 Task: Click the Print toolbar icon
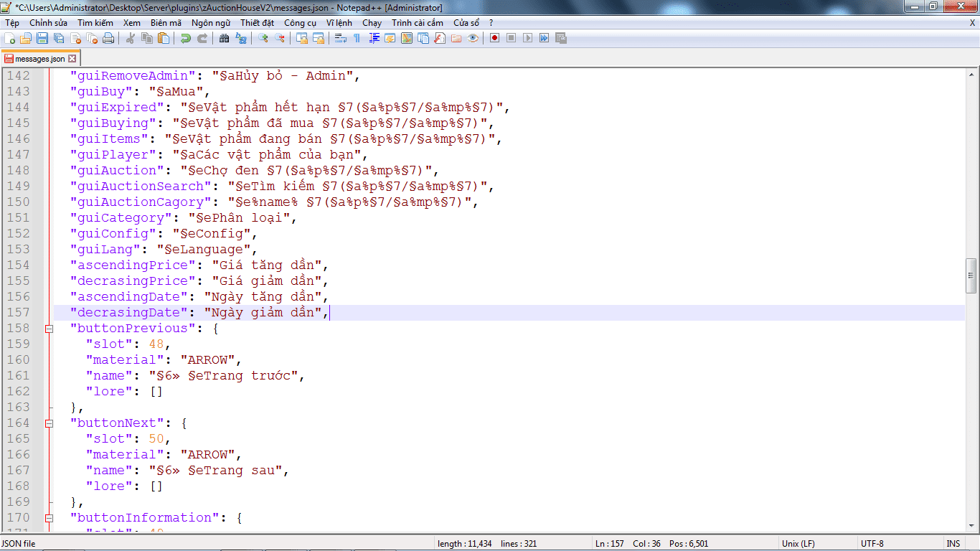108,38
